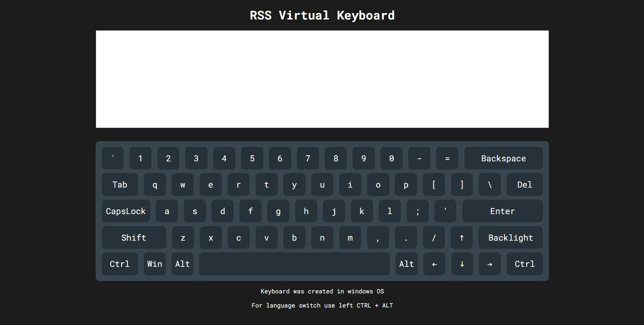Image resolution: width=644 pixels, height=325 pixels.
Task: Click the letter p key
Action: (406, 185)
